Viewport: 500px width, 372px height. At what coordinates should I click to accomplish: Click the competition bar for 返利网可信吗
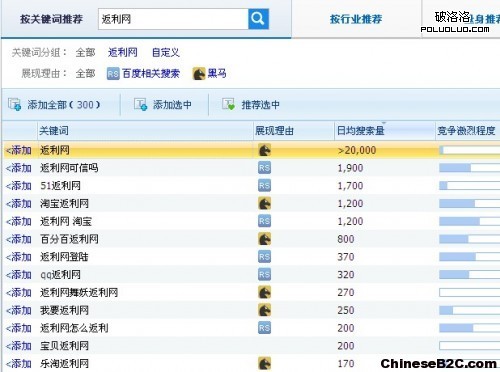[469, 168]
